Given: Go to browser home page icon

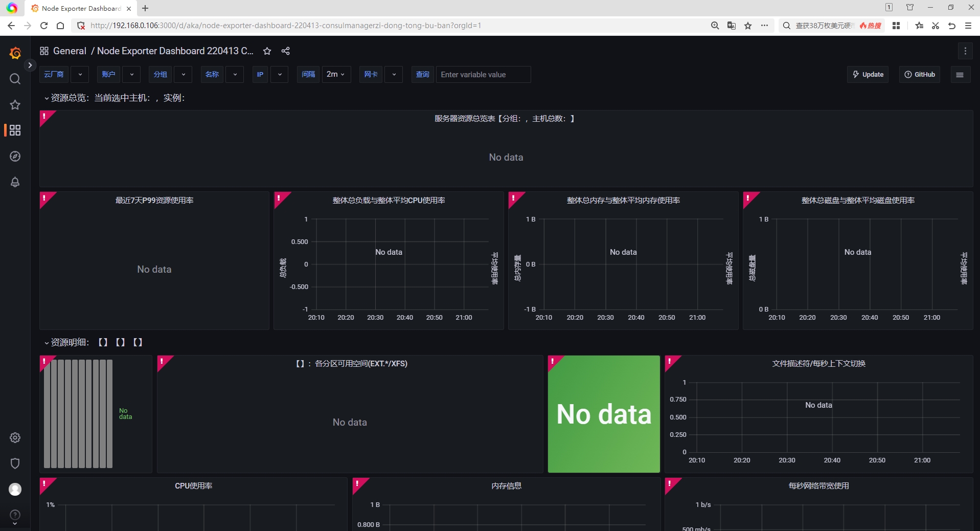Looking at the screenshot, I should click(60, 26).
